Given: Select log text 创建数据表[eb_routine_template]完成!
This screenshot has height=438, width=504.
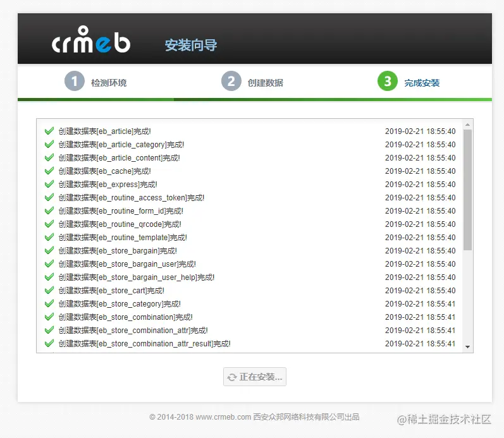Looking at the screenshot, I should [123, 238].
